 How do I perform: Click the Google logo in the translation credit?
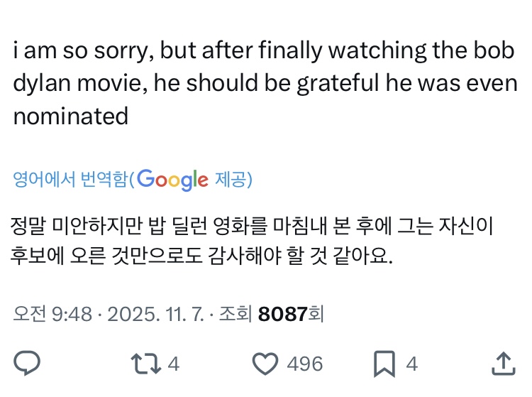pyautogui.click(x=172, y=180)
